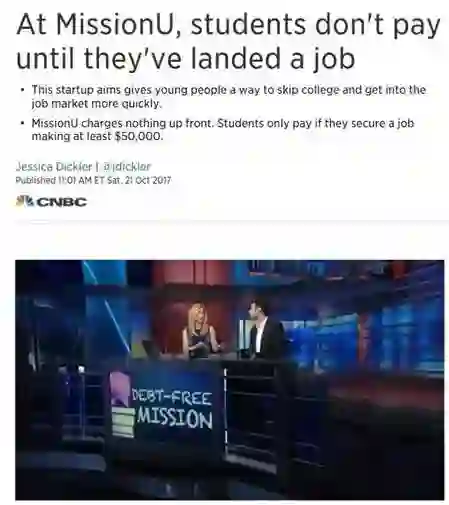This screenshot has height=505, width=449.
Task: Click the word "MissionU" in the headline
Action: pyautogui.click(x=114, y=25)
